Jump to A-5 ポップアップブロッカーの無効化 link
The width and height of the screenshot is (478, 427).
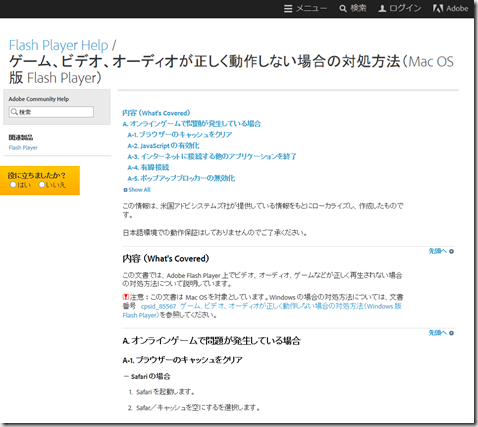click(x=181, y=178)
